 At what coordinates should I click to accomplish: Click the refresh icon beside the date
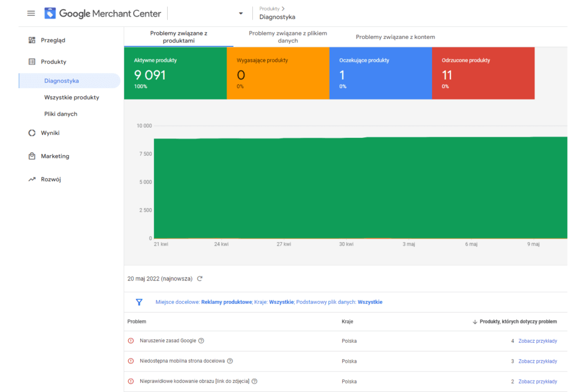[200, 279]
